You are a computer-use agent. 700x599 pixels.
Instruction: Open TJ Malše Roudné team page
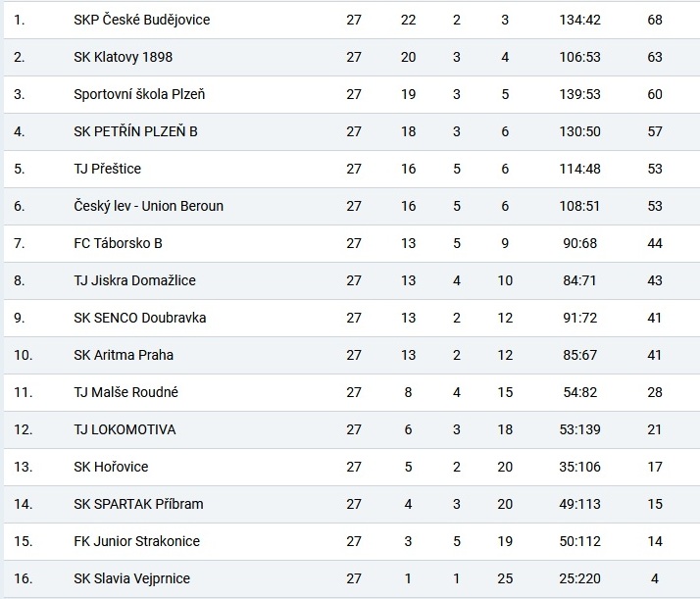coord(125,392)
